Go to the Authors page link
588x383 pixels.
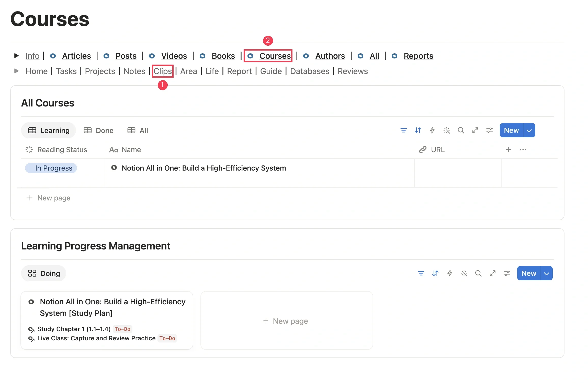[330, 56]
